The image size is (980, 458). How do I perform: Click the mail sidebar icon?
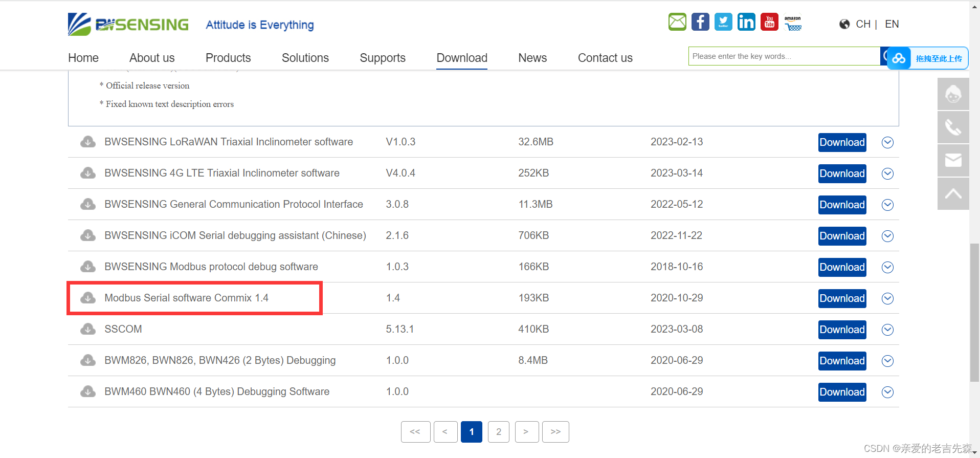(953, 161)
